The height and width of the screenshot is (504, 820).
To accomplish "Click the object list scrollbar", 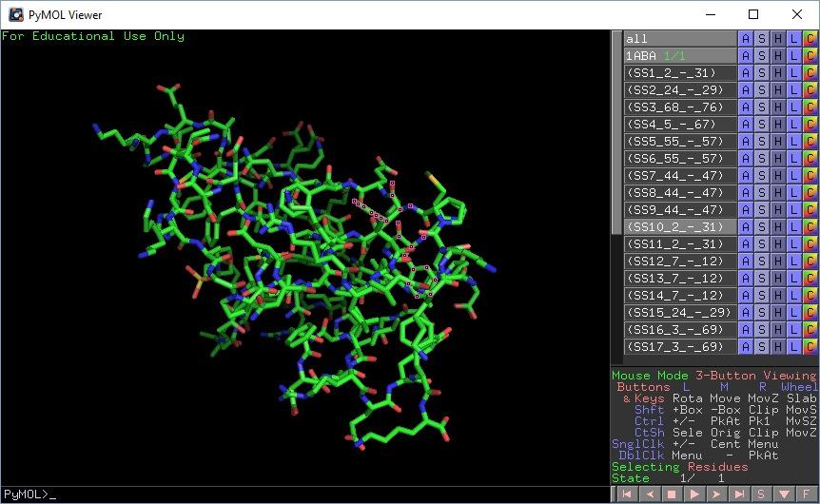I will 617,133.
